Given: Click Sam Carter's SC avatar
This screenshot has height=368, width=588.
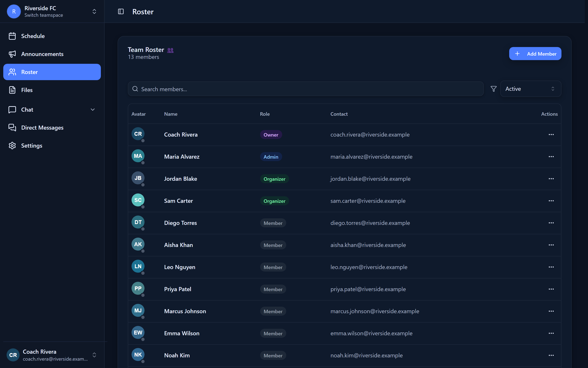Looking at the screenshot, I should (x=138, y=200).
